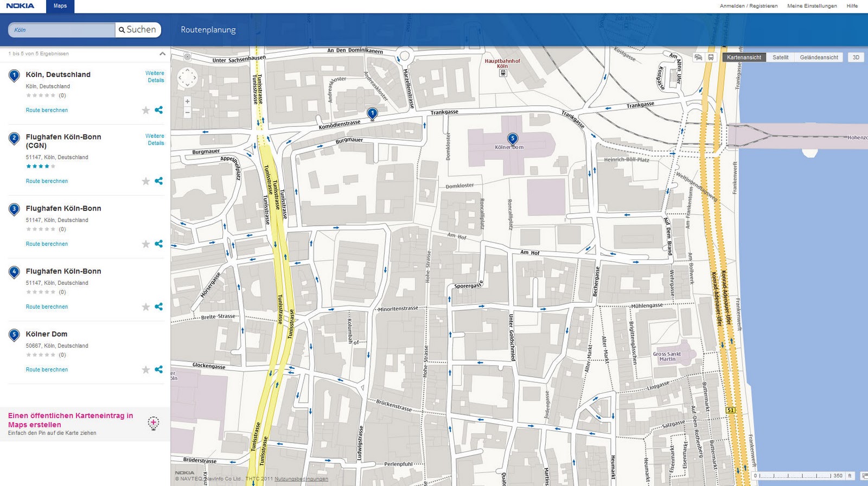Click Route berechnen for result 4
This screenshot has height=486, width=868.
[47, 307]
